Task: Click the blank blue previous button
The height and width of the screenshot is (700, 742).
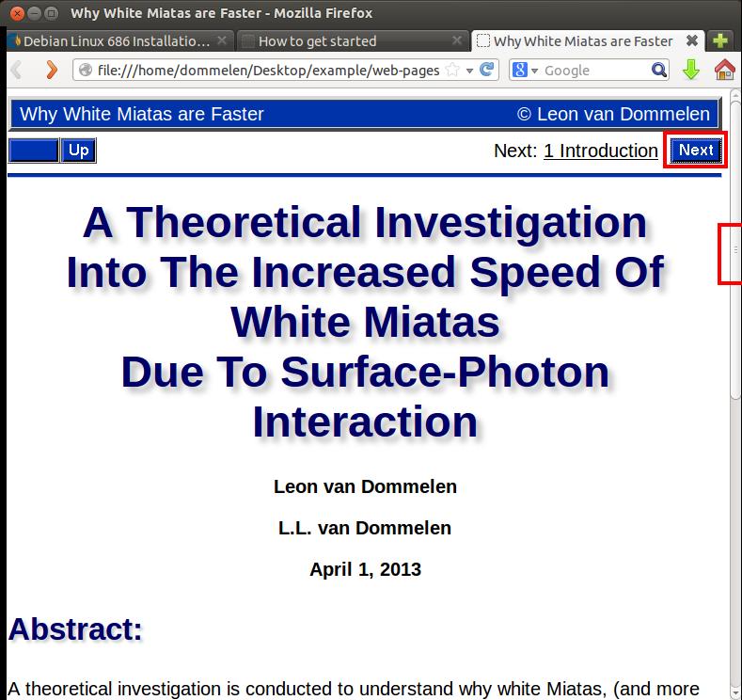Action: point(33,151)
